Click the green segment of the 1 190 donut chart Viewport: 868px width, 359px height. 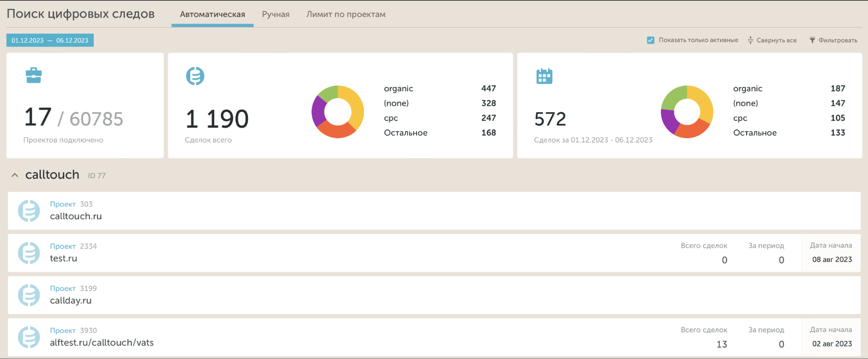click(328, 94)
